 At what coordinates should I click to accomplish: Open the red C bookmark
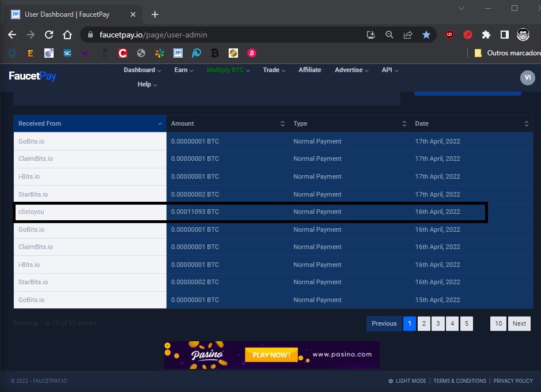click(123, 53)
